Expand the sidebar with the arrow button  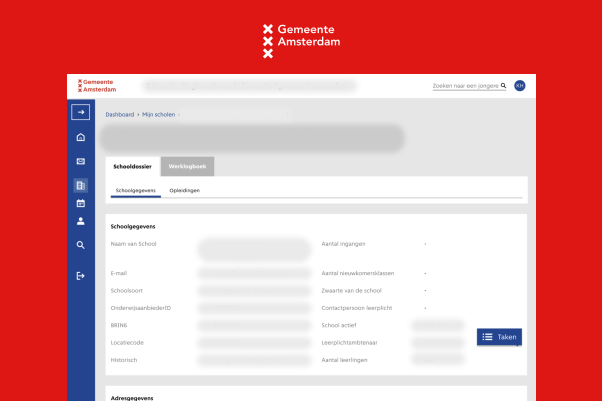click(x=81, y=112)
